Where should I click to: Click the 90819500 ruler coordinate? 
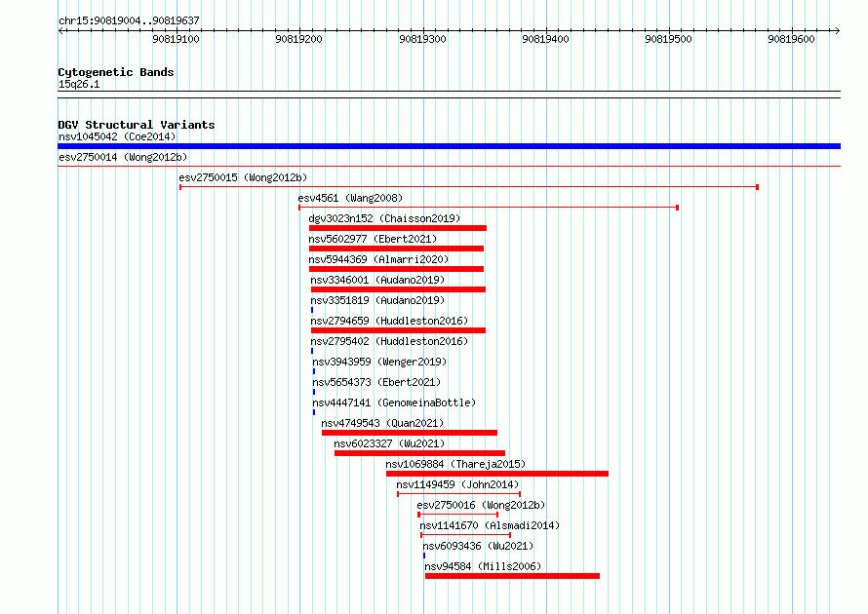[x=668, y=39]
